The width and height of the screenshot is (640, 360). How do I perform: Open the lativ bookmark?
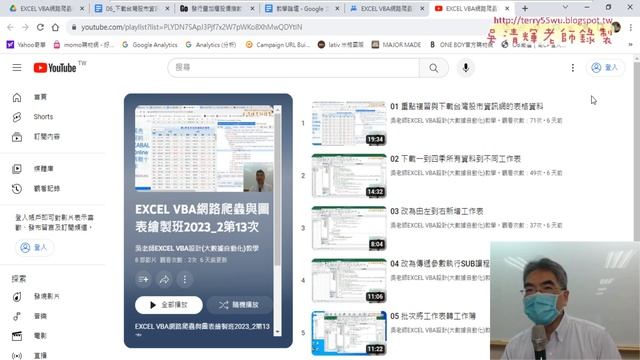341,45
